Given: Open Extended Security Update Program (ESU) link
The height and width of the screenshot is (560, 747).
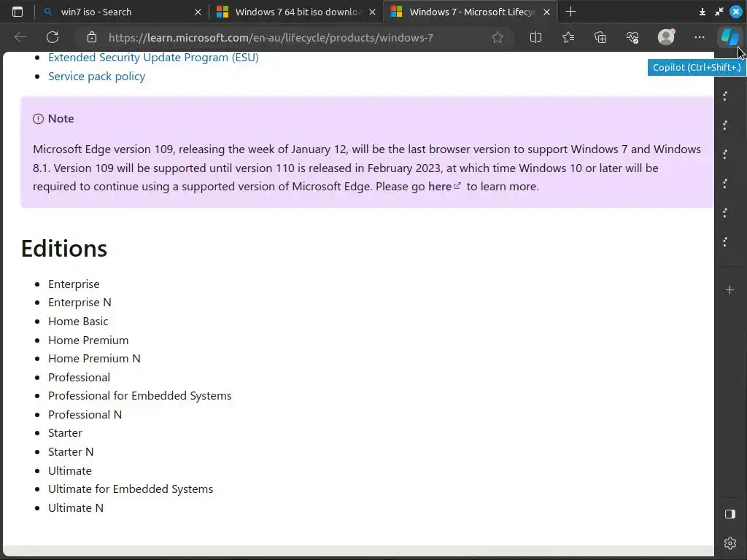Looking at the screenshot, I should click(x=153, y=58).
